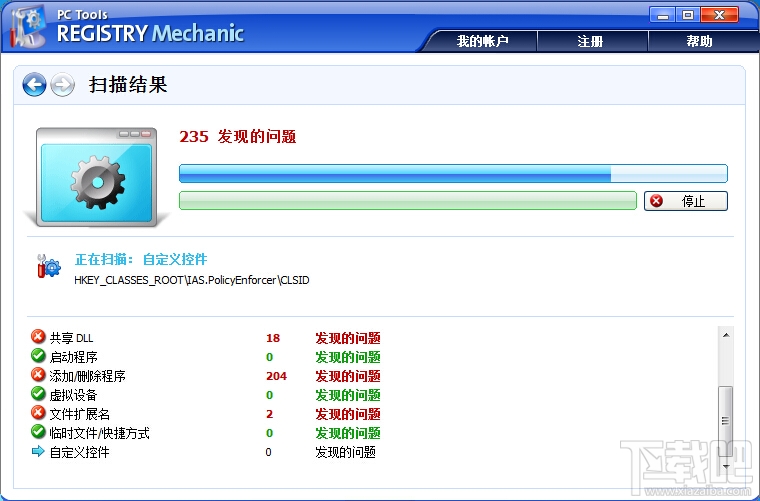Select the 虚拟设备 row label

[73, 395]
